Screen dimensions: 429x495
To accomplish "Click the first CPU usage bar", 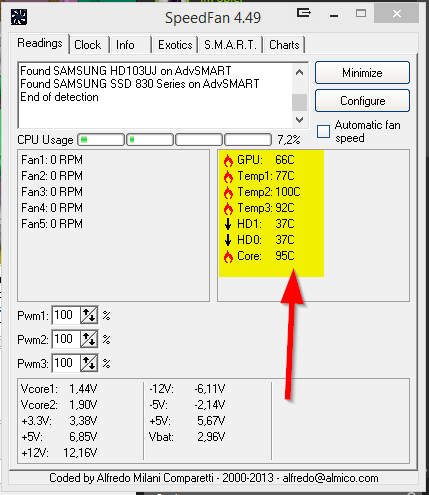I will pos(101,140).
